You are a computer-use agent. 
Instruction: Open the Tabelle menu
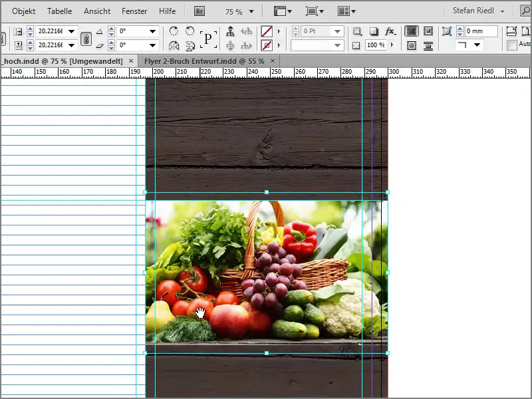pyautogui.click(x=59, y=11)
